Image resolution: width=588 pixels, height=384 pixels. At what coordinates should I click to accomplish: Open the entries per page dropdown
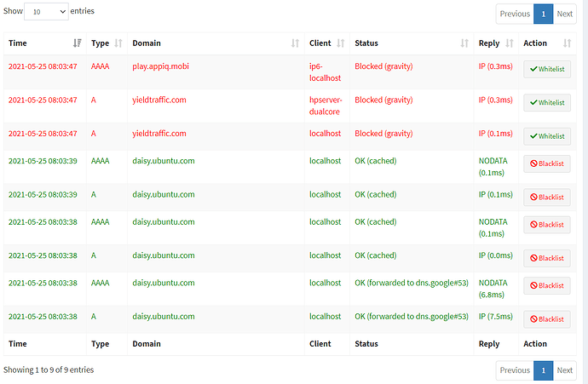46,12
